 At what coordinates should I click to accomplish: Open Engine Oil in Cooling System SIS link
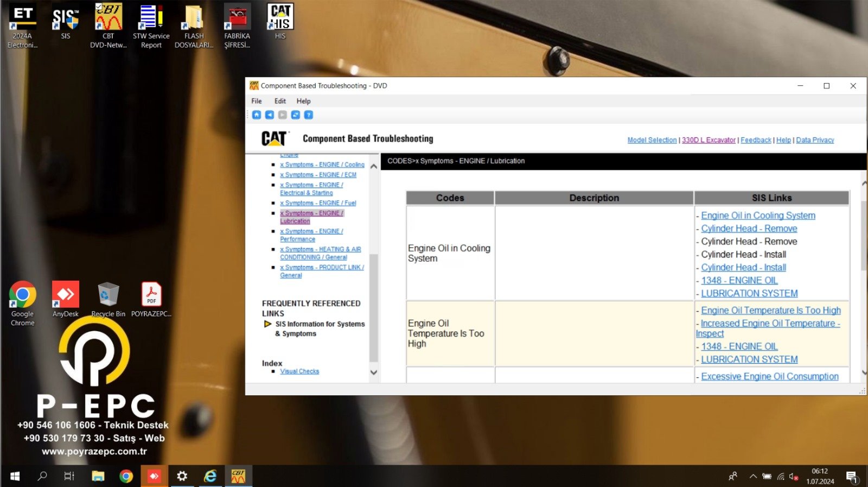[x=758, y=216]
